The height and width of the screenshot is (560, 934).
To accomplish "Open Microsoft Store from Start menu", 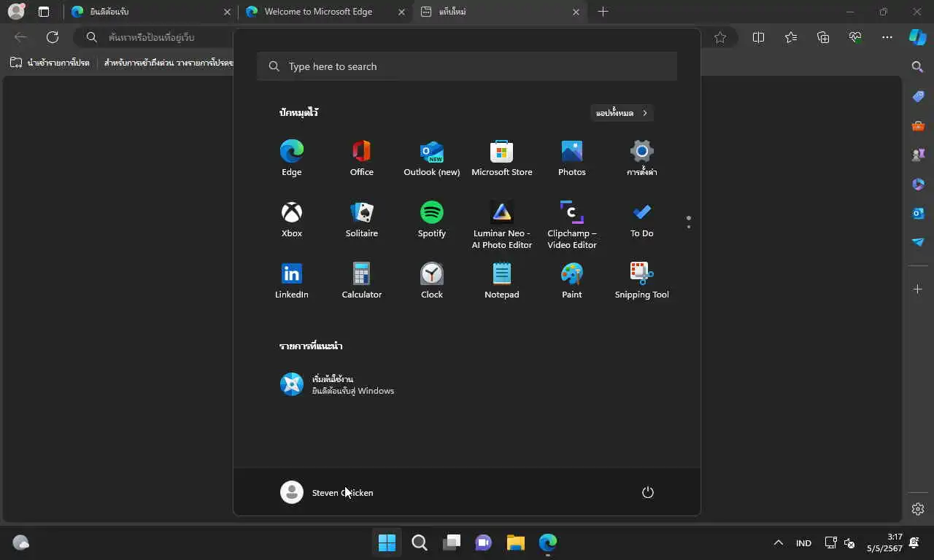I will [x=501, y=158].
